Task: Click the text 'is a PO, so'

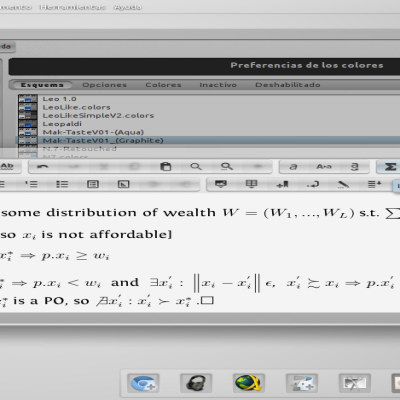Action: (x=51, y=301)
